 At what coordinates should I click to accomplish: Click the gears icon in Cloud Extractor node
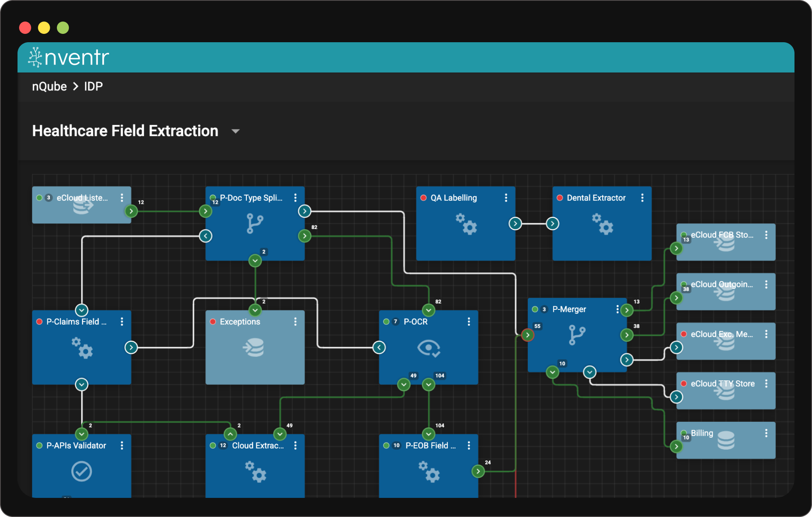pos(256,472)
